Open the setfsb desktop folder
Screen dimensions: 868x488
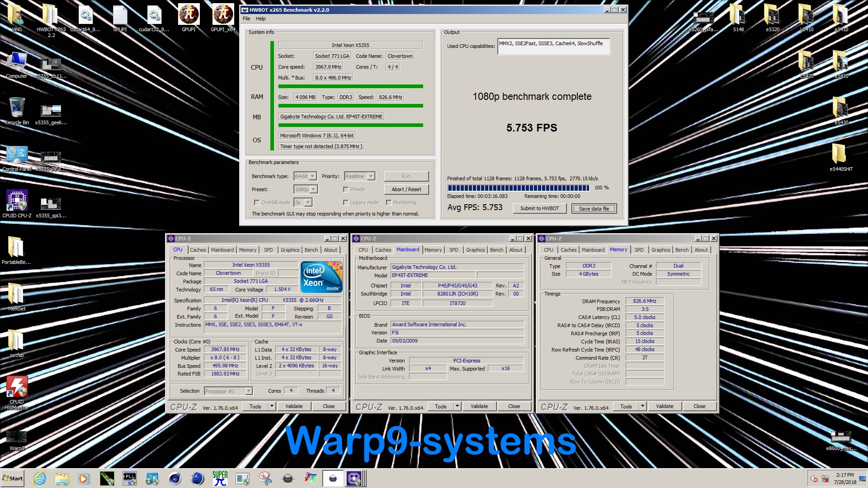(17, 344)
